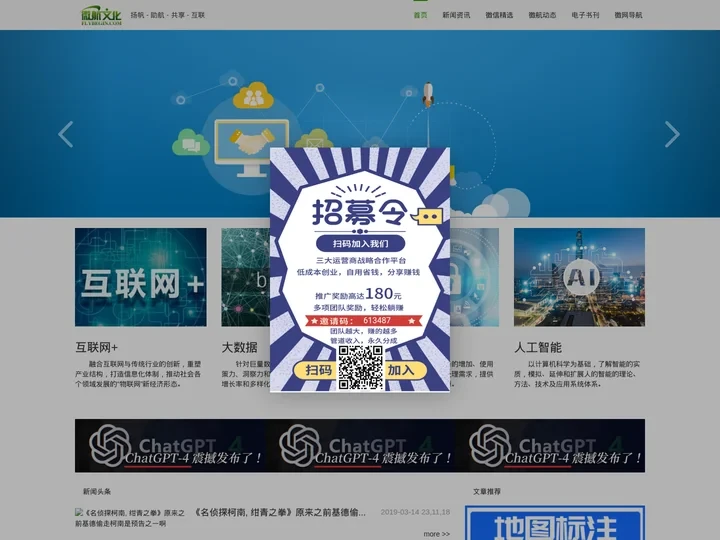720x540 pixels.
Task: Click the 邀请码 613487 red ribbon
Action: tap(364, 321)
